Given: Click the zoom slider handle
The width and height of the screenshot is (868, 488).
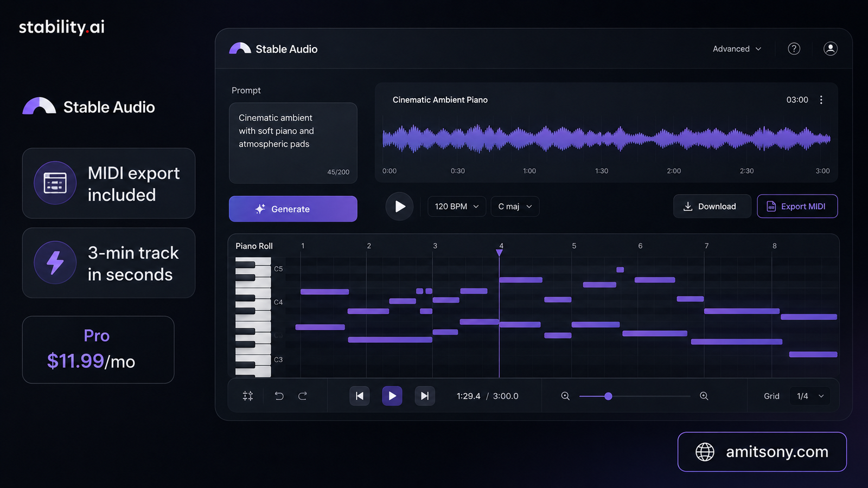Looking at the screenshot, I should (x=608, y=396).
